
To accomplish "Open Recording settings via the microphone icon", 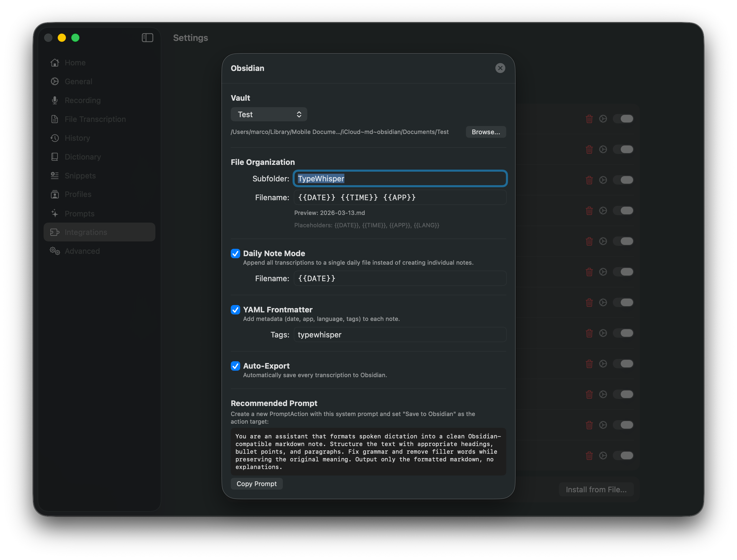I will point(55,100).
